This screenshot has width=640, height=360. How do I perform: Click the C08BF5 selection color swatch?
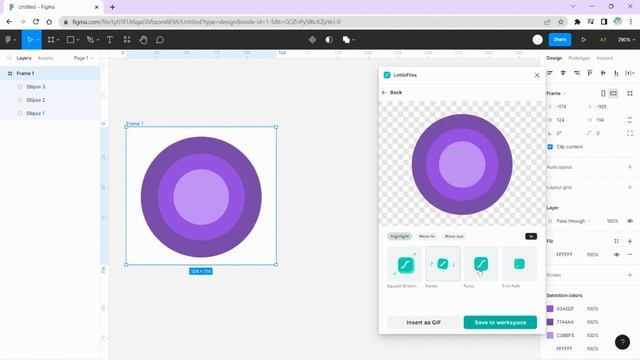pyautogui.click(x=550, y=335)
